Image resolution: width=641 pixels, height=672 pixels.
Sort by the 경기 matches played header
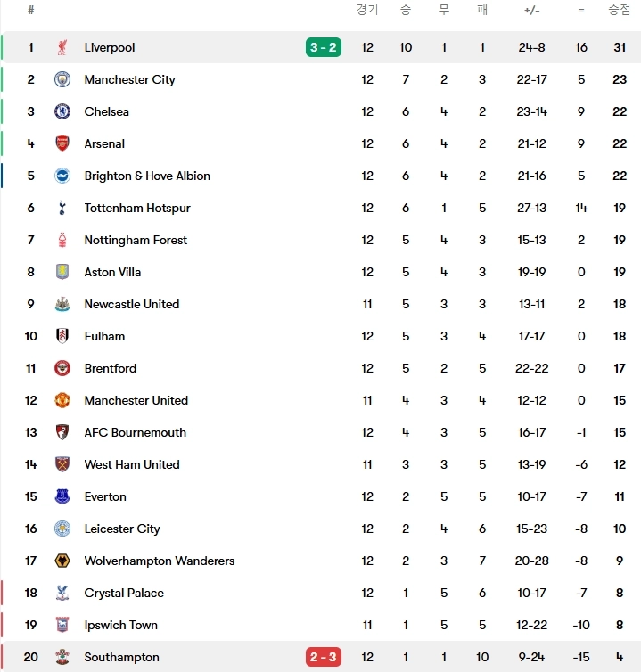367,10
